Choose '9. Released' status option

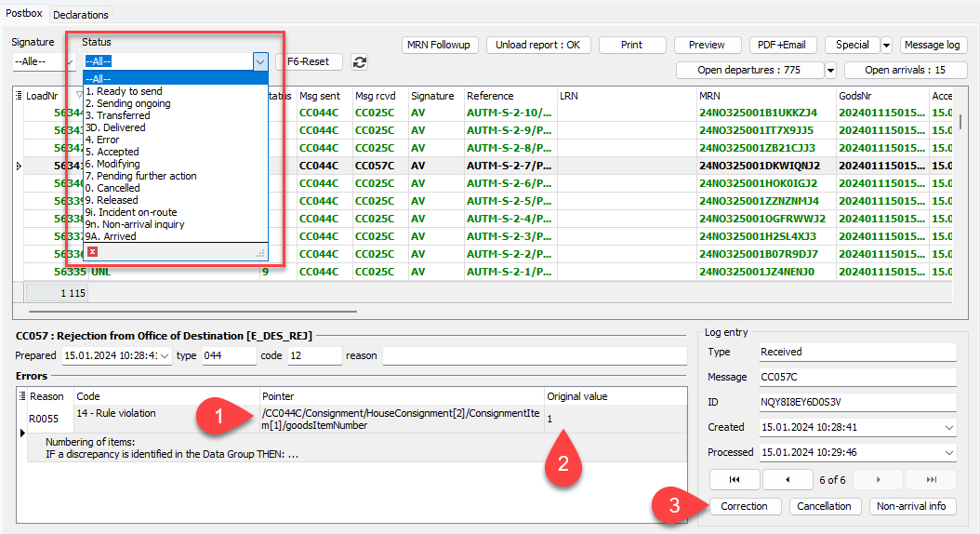pos(112,200)
